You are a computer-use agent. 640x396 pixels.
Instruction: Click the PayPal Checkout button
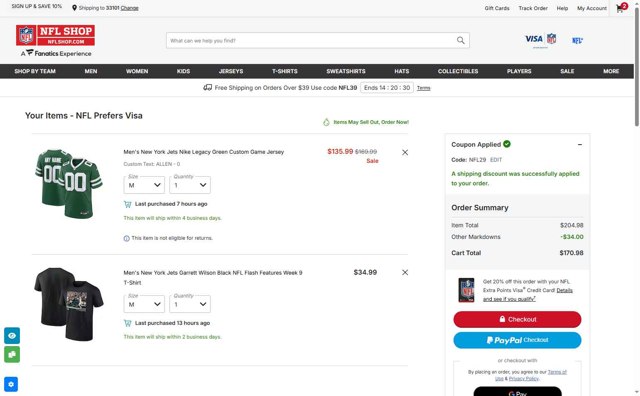click(x=517, y=340)
